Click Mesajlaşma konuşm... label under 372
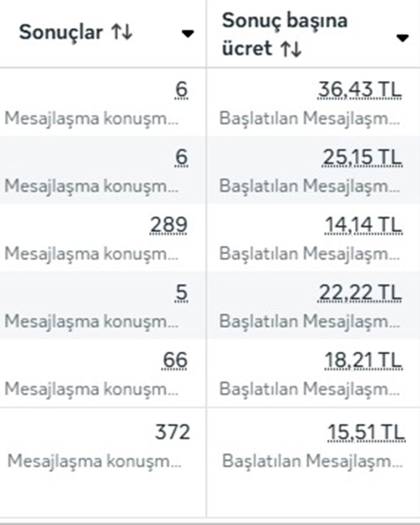This screenshot has width=420, height=525. coord(94,461)
